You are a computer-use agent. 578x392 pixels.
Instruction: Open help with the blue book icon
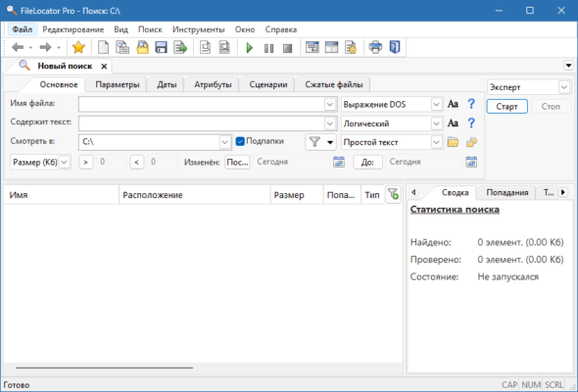click(x=395, y=47)
